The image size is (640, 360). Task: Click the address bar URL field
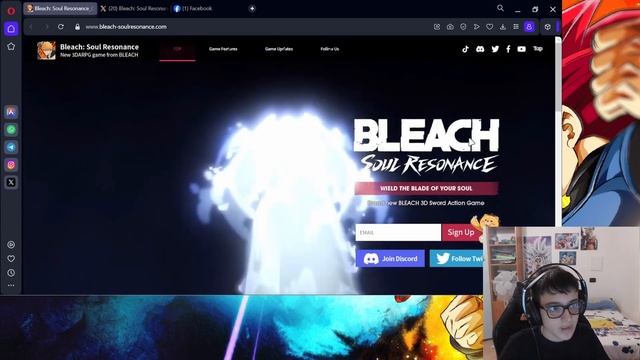[x=253, y=27]
